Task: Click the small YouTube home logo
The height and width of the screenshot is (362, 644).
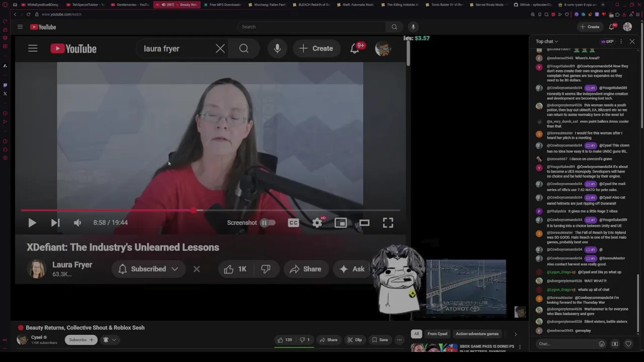Action: click(43, 27)
